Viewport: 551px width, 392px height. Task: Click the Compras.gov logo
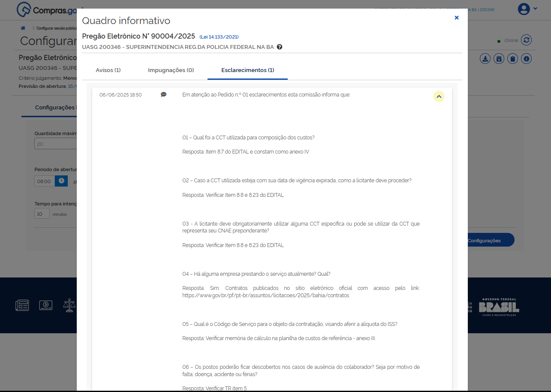(46, 9)
